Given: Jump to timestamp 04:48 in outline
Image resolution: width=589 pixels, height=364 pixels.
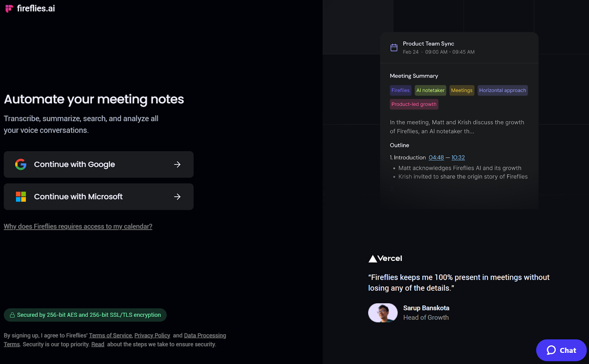Looking at the screenshot, I should click(436, 158).
